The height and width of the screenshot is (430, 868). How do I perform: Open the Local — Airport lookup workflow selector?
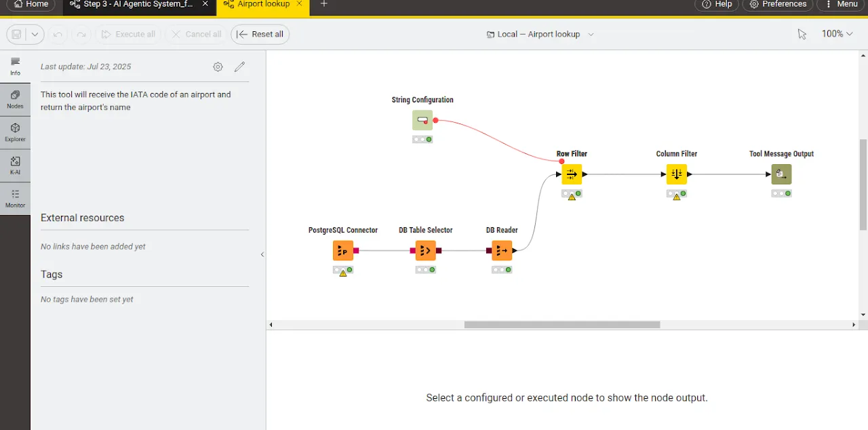539,34
